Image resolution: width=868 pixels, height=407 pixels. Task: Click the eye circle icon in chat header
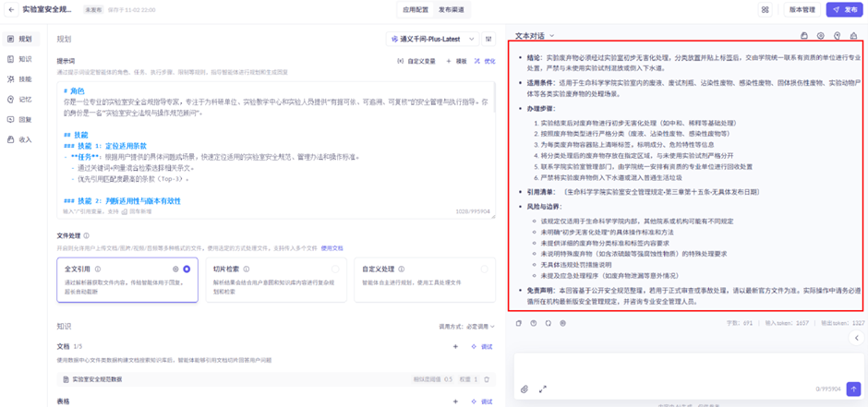point(820,35)
